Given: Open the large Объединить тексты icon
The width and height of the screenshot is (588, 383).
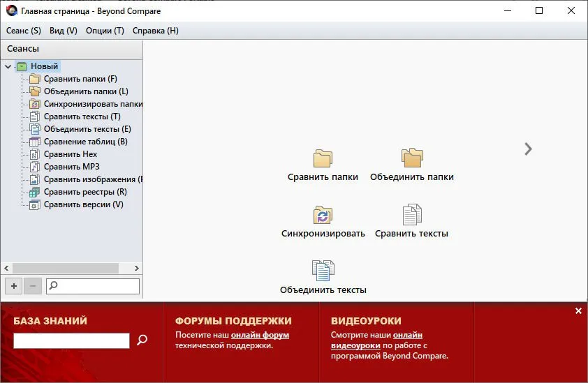Looking at the screenshot, I should tap(323, 270).
